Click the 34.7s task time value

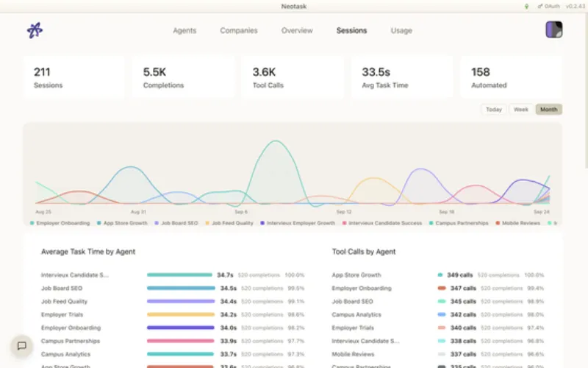pyautogui.click(x=225, y=275)
